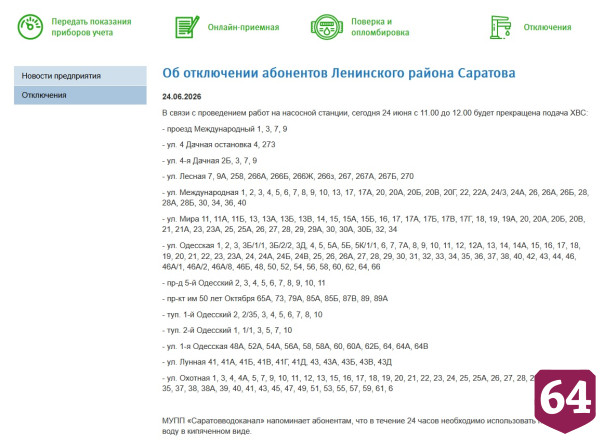Click 'ул. 4 Дачная остановка 4, 273' line
Image resolution: width=603 pixels, height=440 pixels.
pyautogui.click(x=218, y=145)
